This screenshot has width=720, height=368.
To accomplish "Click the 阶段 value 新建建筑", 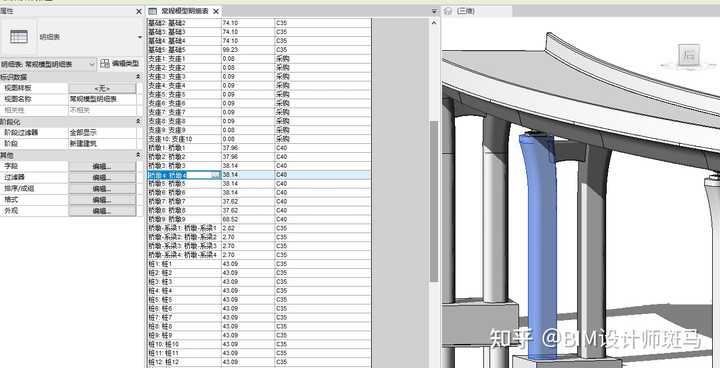I will pyautogui.click(x=102, y=144).
